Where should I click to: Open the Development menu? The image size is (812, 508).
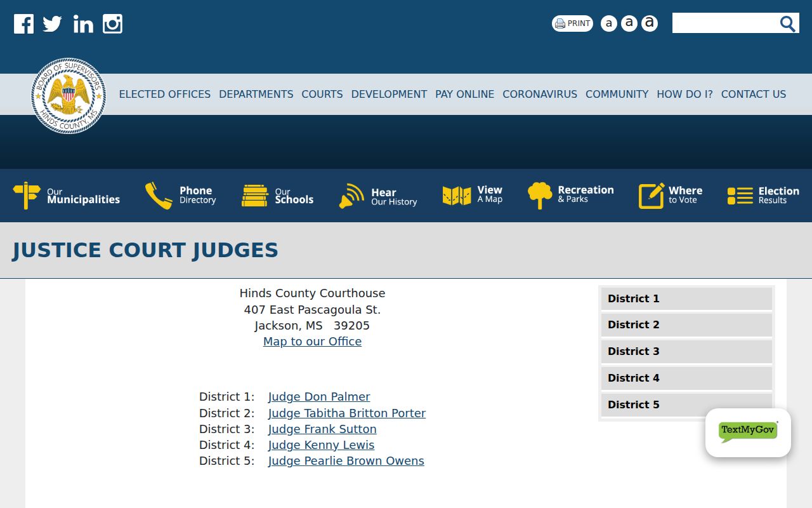389,94
